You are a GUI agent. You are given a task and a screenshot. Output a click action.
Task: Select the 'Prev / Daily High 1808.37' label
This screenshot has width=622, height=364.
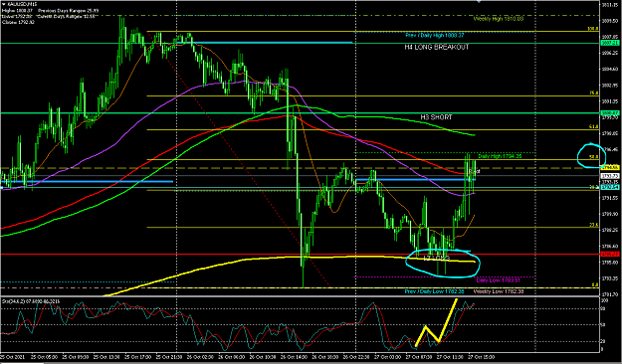[x=434, y=35]
